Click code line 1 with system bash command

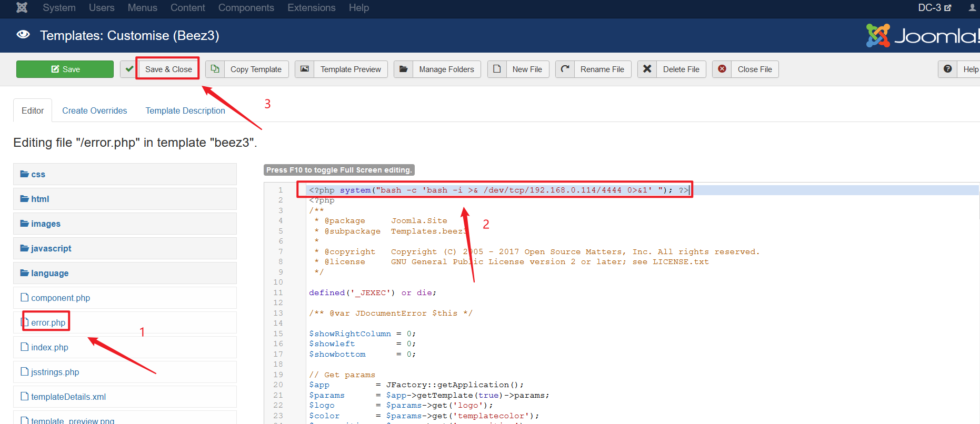(x=499, y=190)
